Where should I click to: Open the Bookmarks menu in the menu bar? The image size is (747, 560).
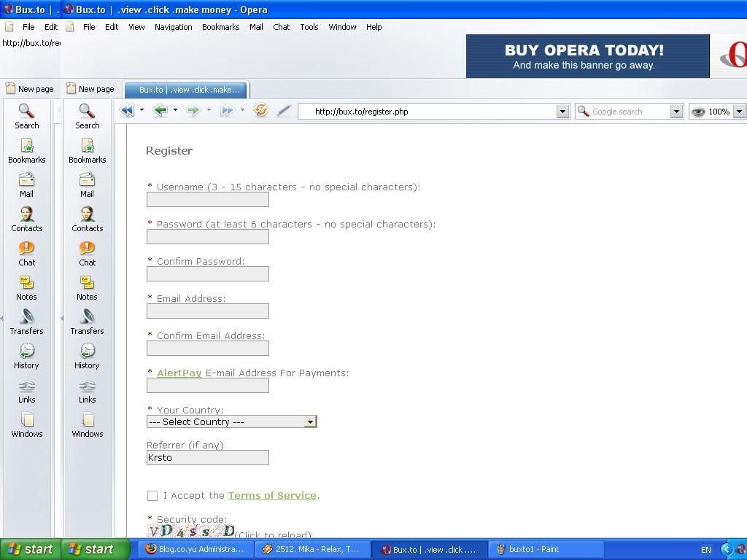pos(220,27)
